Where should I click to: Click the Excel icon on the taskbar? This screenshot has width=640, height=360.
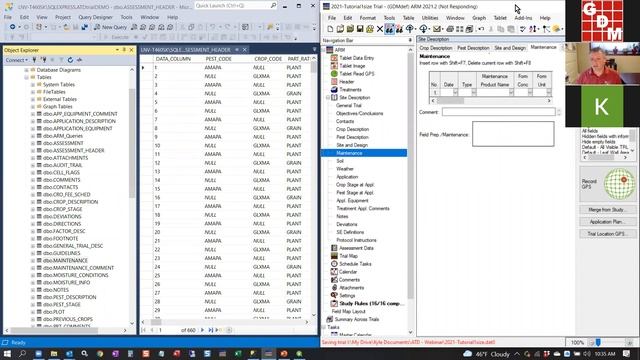coord(238,353)
